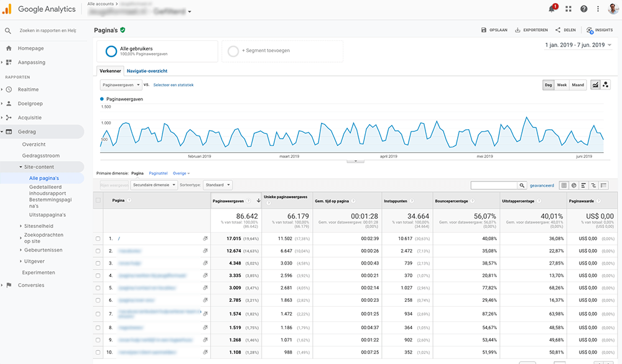Screen dimensions: 622x364
Task: Select the pivot table view icon
Action: (603, 185)
